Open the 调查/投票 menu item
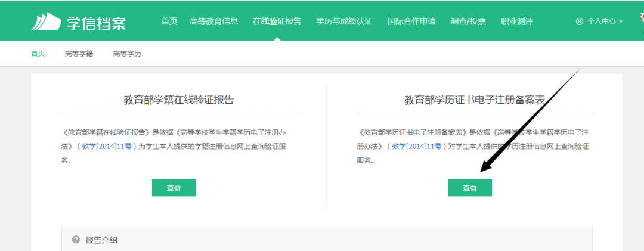This screenshot has width=644, height=251. [x=468, y=21]
